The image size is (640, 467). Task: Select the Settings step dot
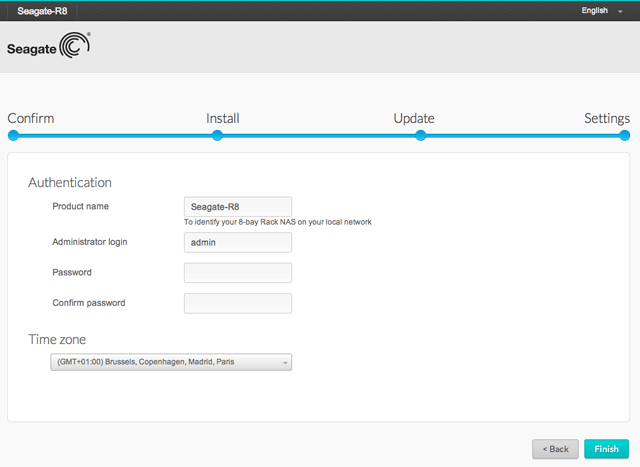(624, 136)
